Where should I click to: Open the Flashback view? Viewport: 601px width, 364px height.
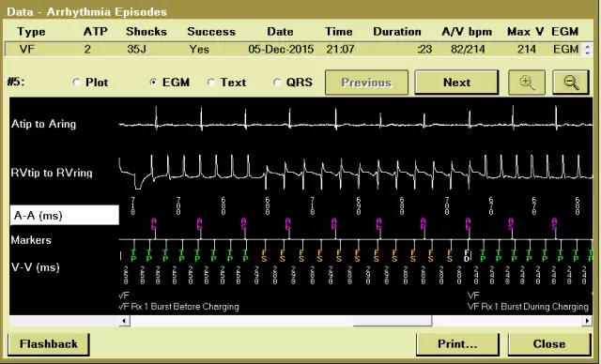coord(49,343)
